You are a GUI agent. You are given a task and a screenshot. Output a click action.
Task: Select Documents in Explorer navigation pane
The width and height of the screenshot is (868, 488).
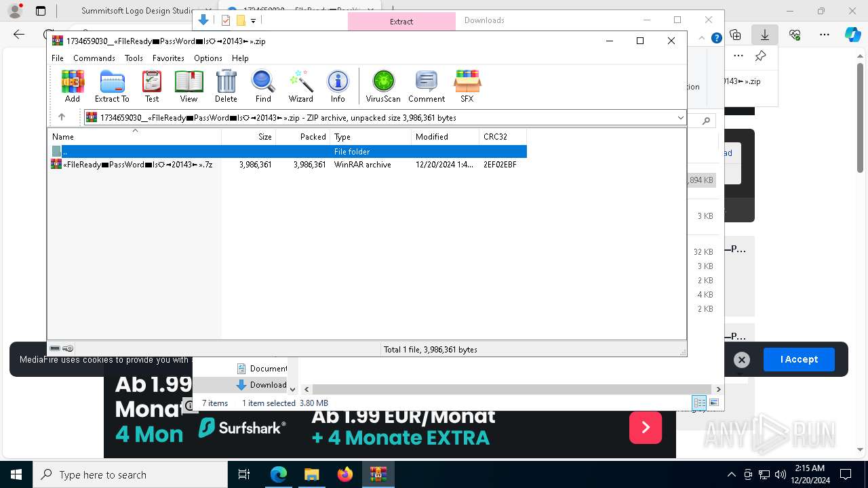[262, 369]
